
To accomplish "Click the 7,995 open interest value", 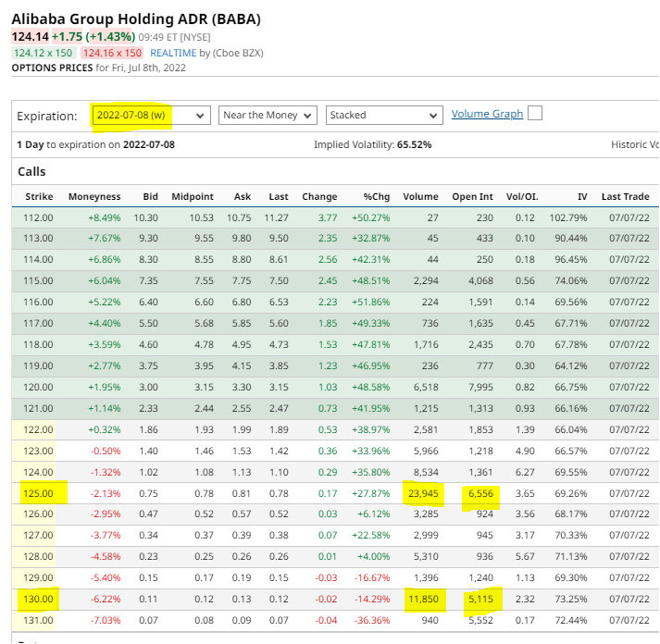I will click(x=480, y=387).
